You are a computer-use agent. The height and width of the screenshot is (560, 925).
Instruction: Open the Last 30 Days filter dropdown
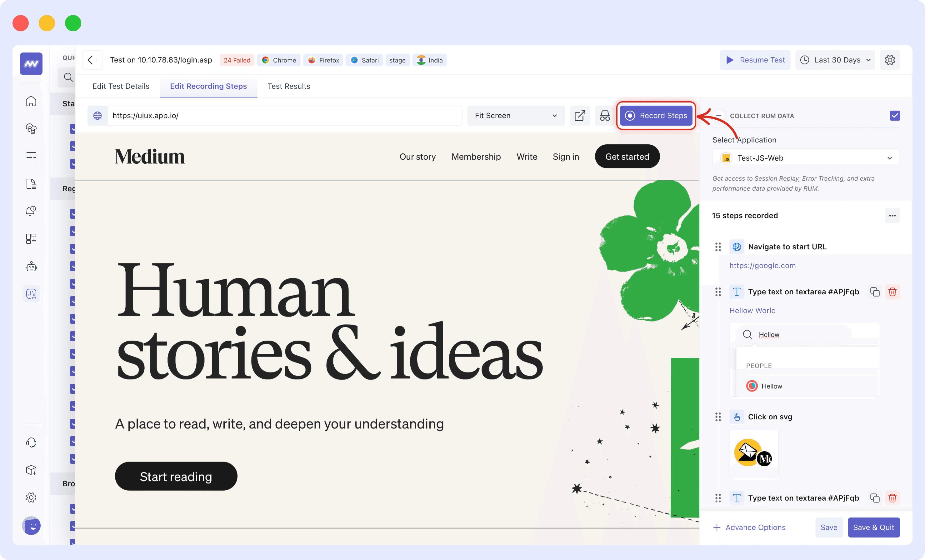(835, 60)
